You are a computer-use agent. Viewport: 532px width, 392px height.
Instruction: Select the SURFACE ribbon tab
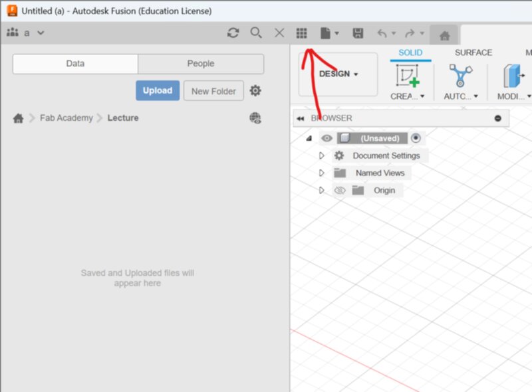coord(473,53)
